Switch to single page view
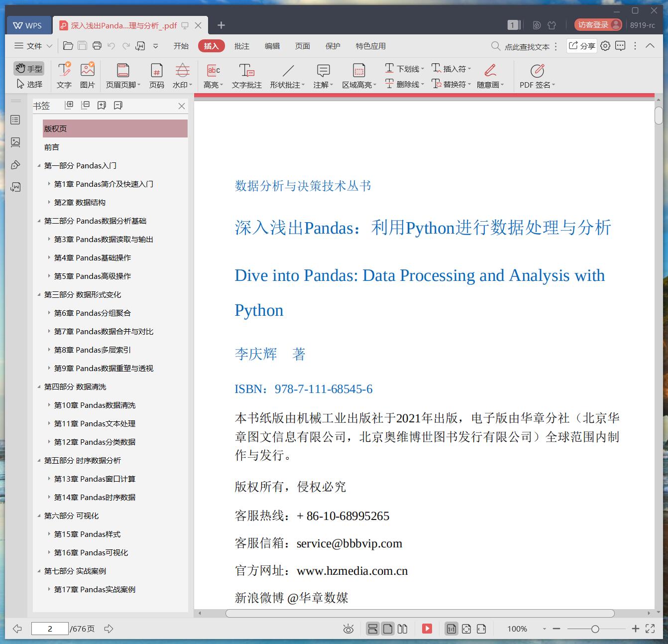The image size is (668, 644). point(388,629)
